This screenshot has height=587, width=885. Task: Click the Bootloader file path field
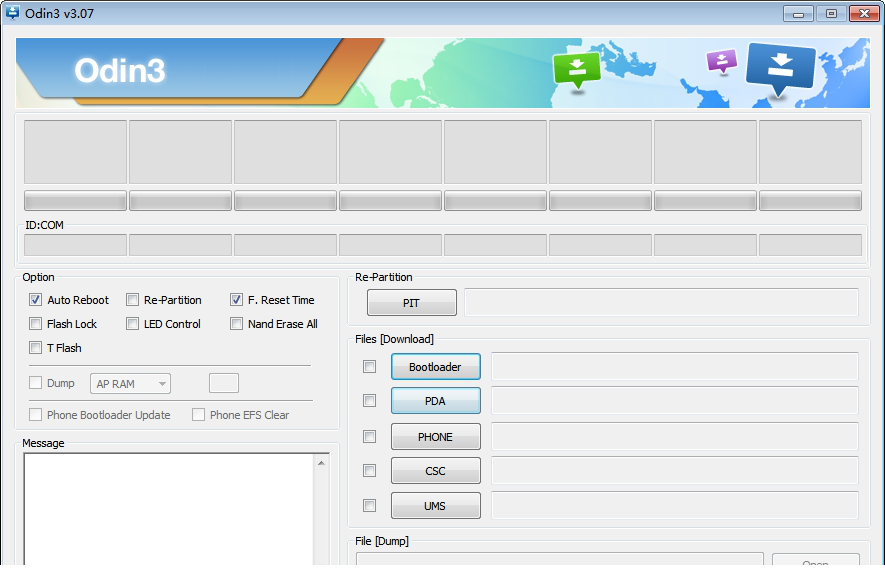click(674, 367)
